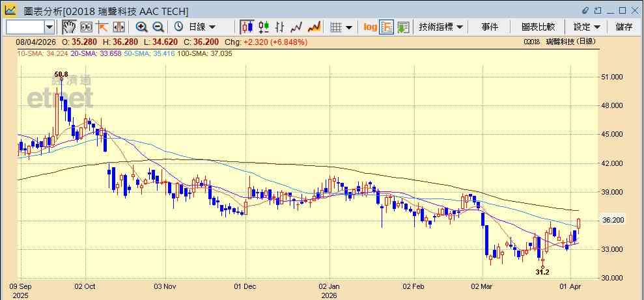Expand the grid options dropdown arrow
This screenshot has width=644, height=300.
point(349,27)
